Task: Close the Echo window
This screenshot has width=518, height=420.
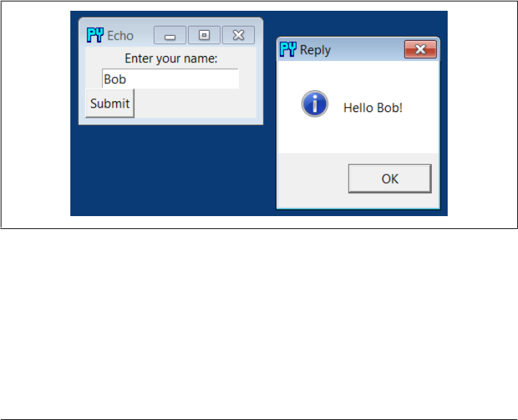Action: pos(238,35)
